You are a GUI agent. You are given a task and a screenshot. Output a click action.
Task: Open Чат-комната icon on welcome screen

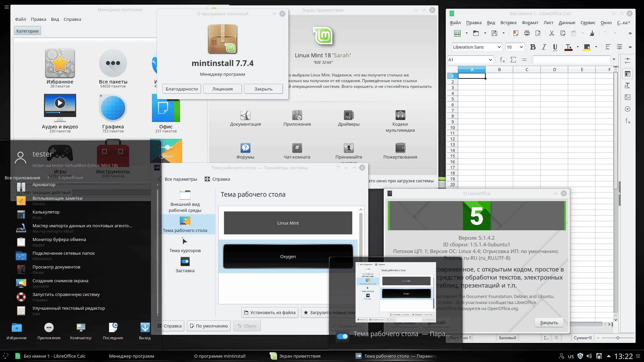pyautogui.click(x=297, y=151)
